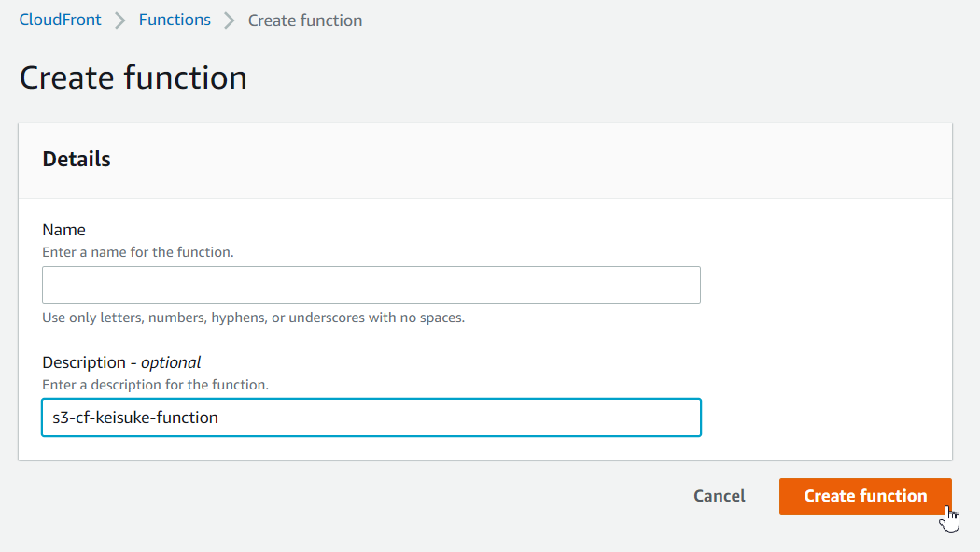Select the Create function breadcrumb entry
980x552 pixels.
pyautogui.click(x=304, y=20)
